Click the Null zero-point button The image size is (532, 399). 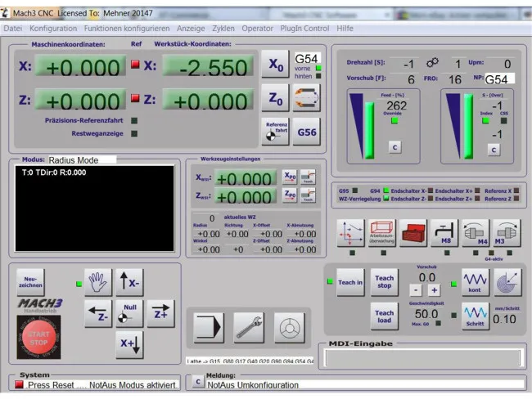(x=129, y=314)
